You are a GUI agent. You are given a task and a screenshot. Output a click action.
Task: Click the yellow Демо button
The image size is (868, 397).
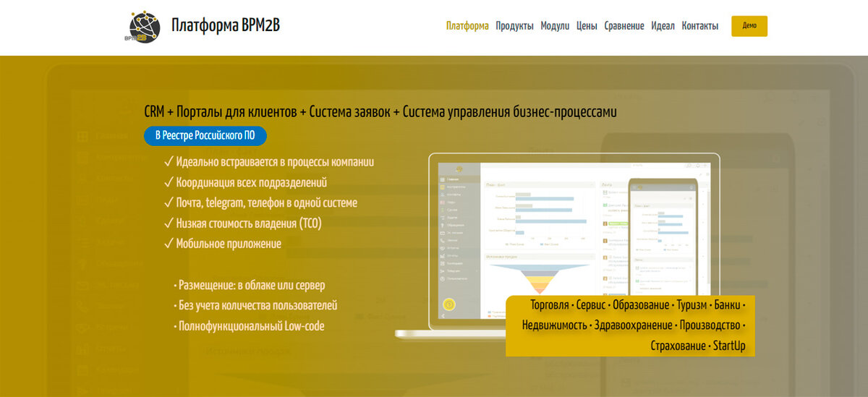click(x=749, y=26)
